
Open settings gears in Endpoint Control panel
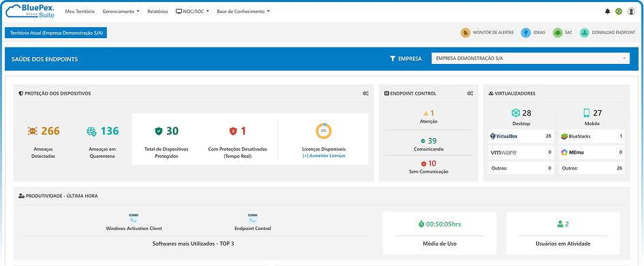470,93
